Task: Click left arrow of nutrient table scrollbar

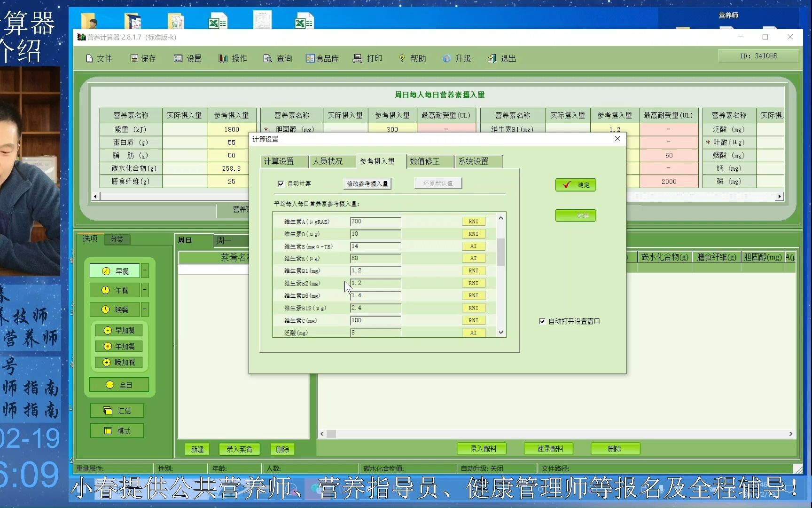Action: coord(95,196)
